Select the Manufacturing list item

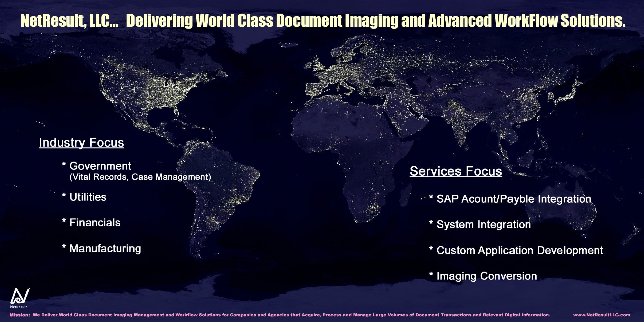[105, 249]
